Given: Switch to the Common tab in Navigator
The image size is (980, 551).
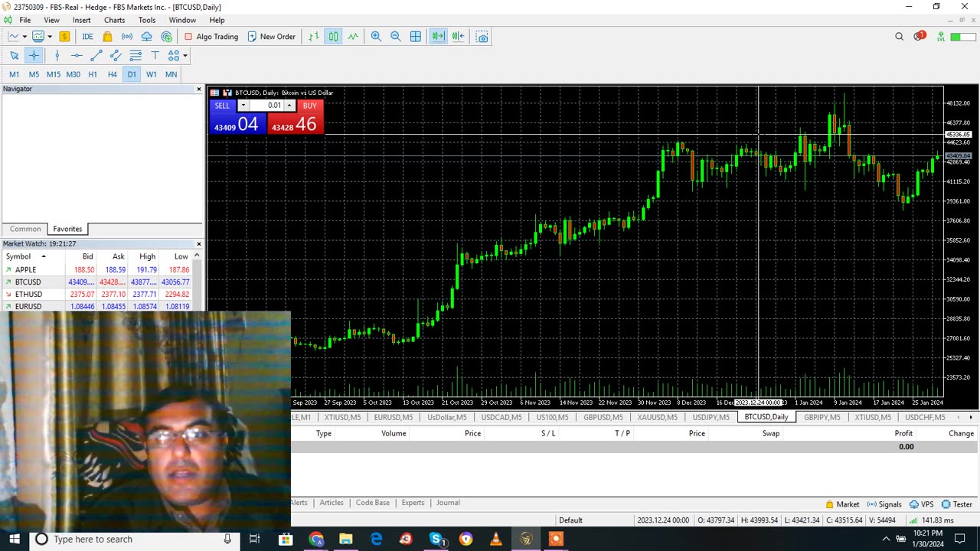Looking at the screenshot, I should (25, 229).
